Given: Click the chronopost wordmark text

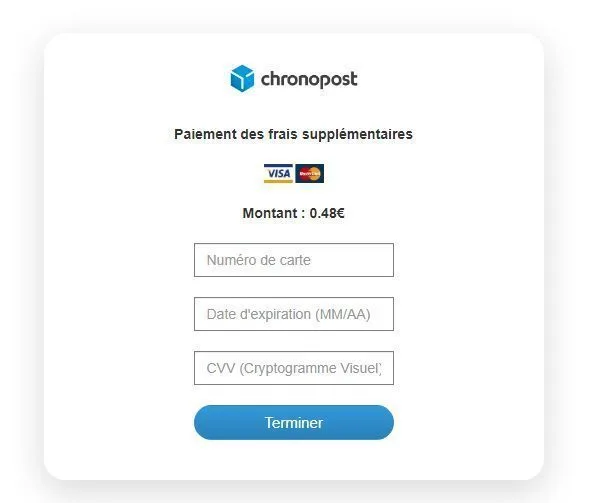Looking at the screenshot, I should pos(308,79).
